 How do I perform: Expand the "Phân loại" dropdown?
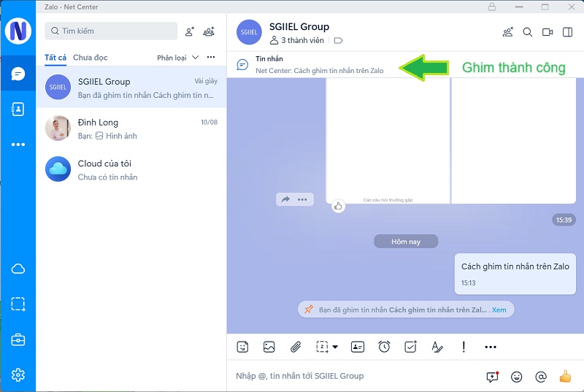[177, 58]
